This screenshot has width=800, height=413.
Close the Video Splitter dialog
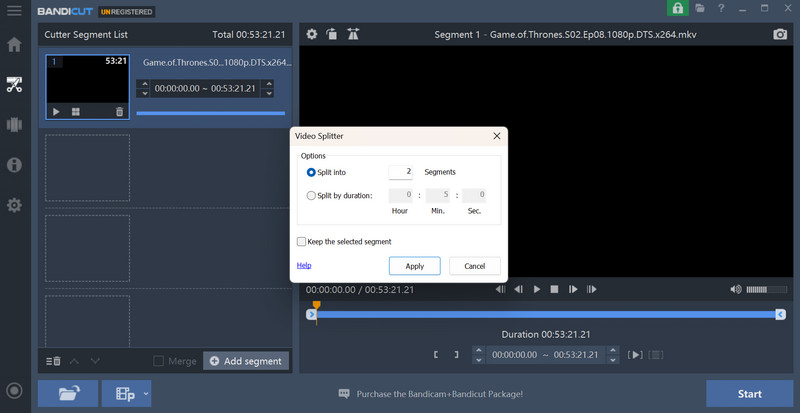(x=496, y=136)
